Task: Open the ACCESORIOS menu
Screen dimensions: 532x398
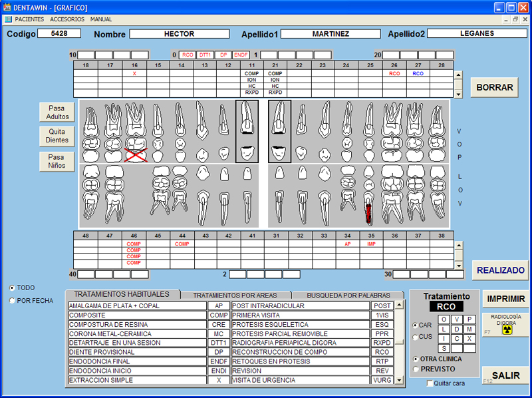Action: point(67,19)
